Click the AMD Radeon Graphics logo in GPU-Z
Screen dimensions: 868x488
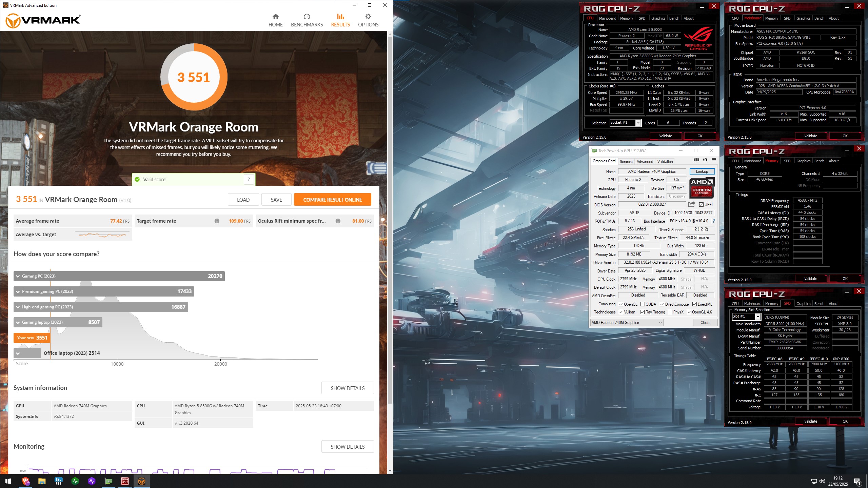coord(702,187)
